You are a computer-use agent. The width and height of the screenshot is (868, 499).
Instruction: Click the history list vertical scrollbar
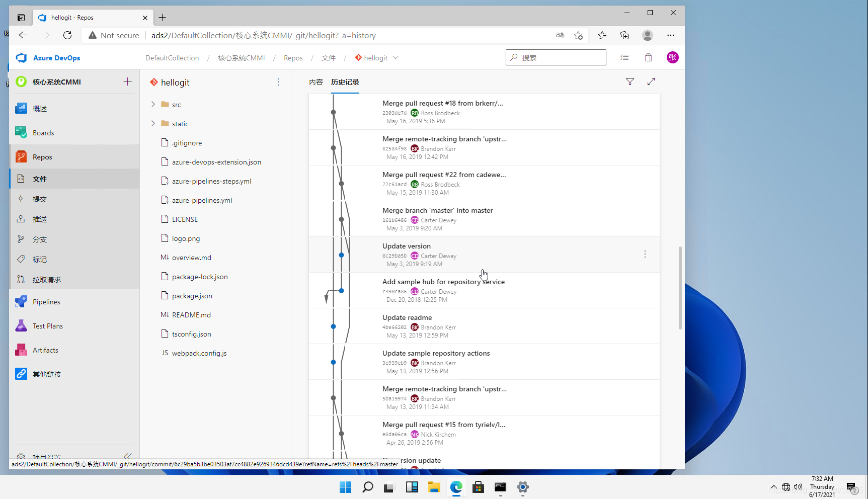point(680,288)
